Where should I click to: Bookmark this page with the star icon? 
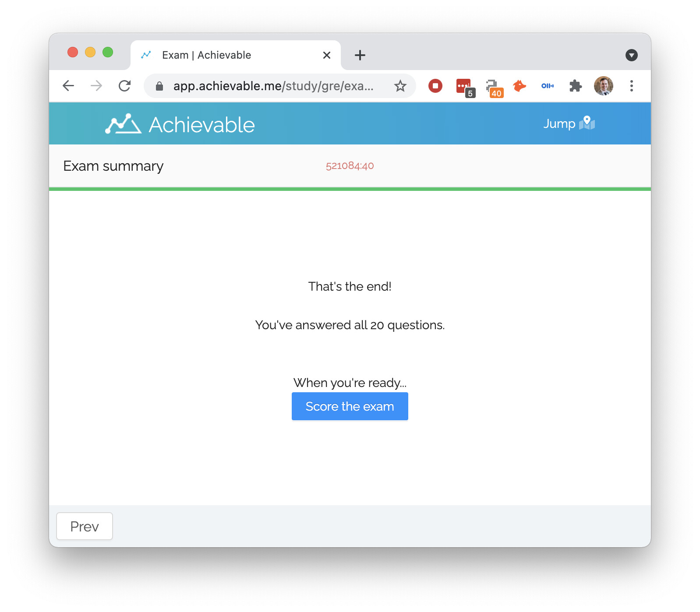point(400,86)
